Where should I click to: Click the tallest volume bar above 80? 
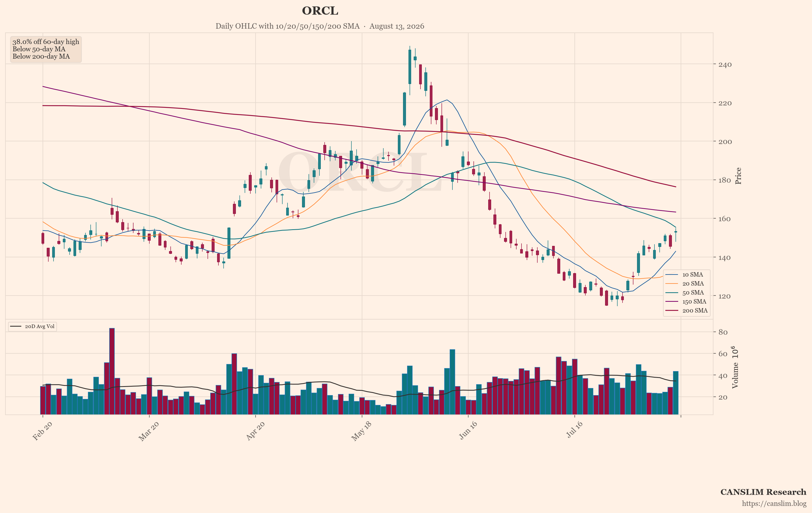tap(112, 371)
